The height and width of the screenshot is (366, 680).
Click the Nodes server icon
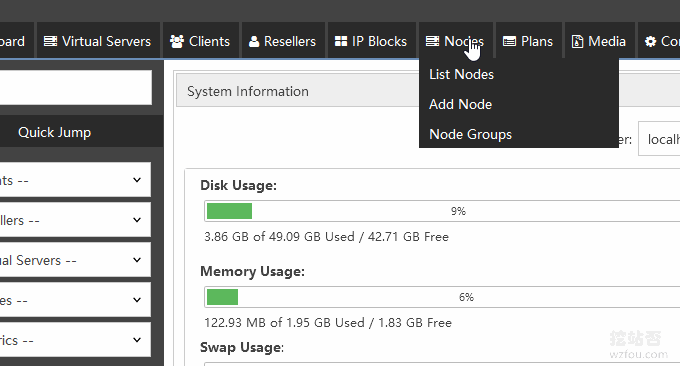[x=432, y=42]
